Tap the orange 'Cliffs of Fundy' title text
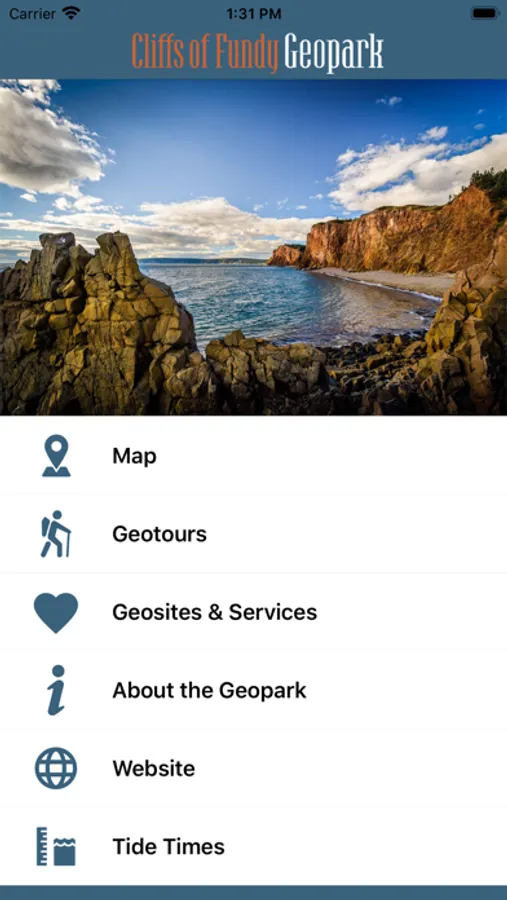507x900 pixels. [x=205, y=53]
